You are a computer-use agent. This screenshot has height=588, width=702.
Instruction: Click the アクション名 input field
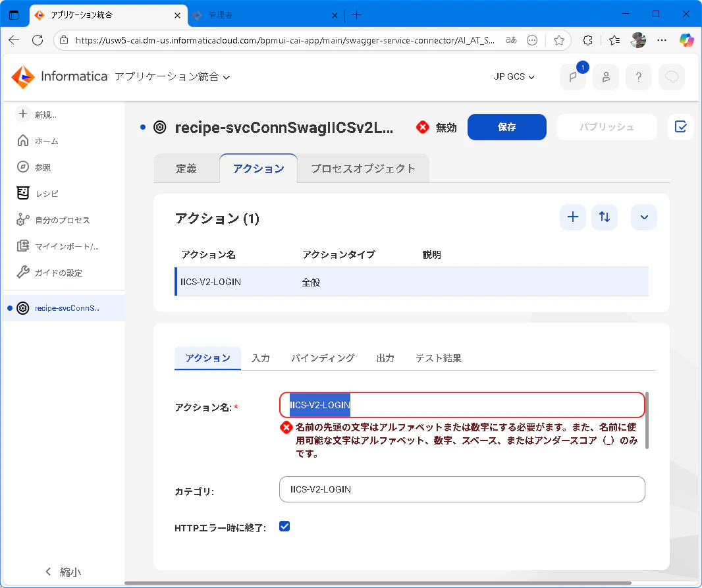(462, 405)
